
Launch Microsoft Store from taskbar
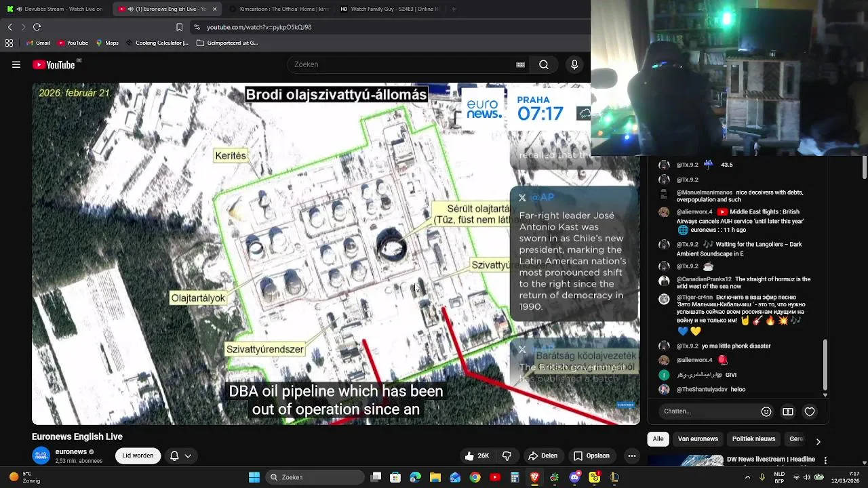(395, 477)
